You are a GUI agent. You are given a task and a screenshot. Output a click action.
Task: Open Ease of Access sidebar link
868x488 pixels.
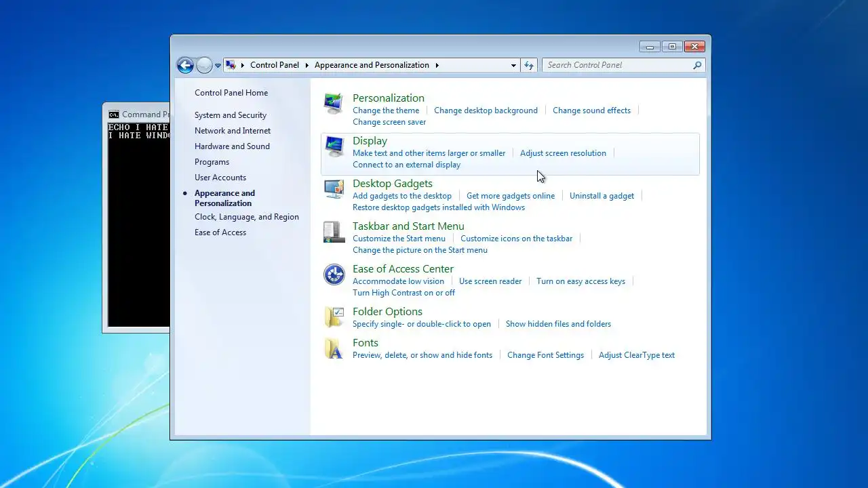click(x=220, y=232)
